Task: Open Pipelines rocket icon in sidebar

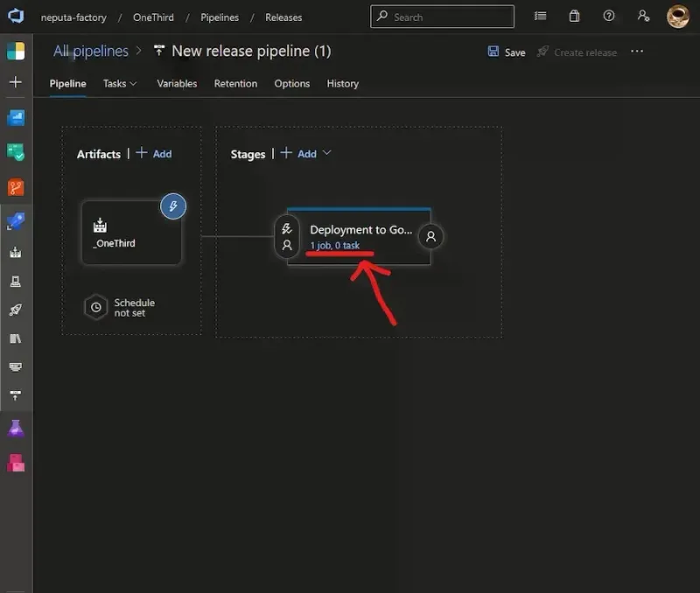Action: tap(16, 222)
